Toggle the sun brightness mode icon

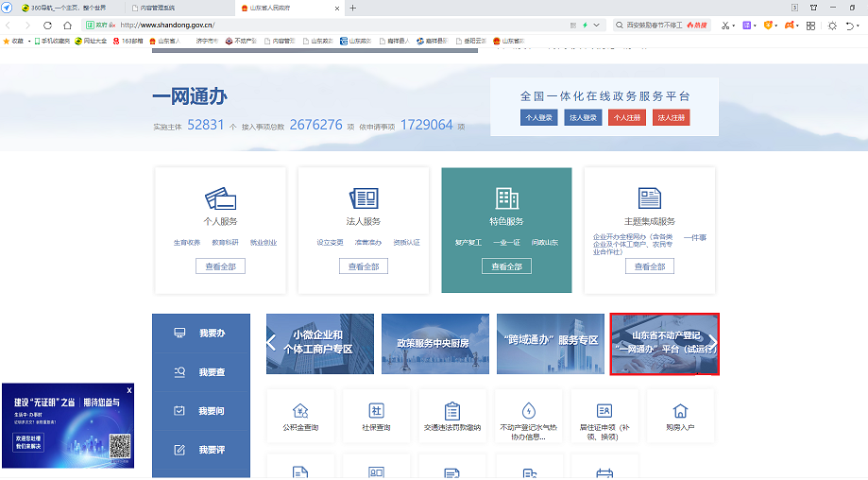pos(832,26)
